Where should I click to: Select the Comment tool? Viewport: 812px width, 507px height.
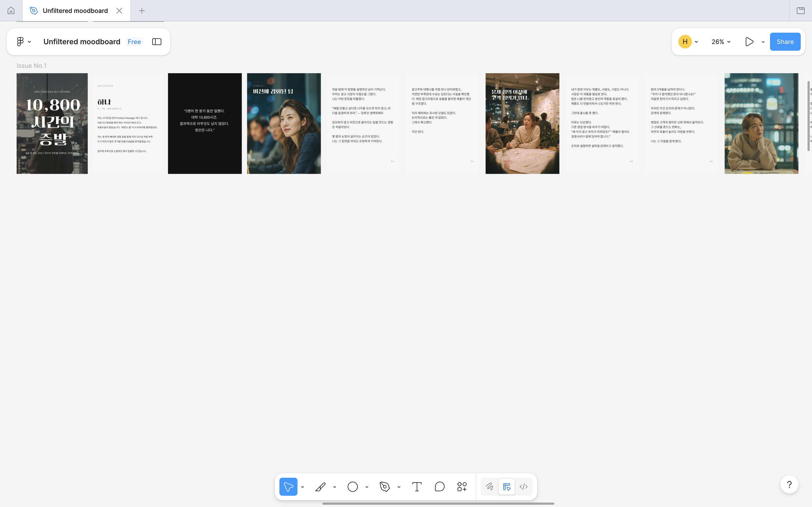(x=439, y=486)
